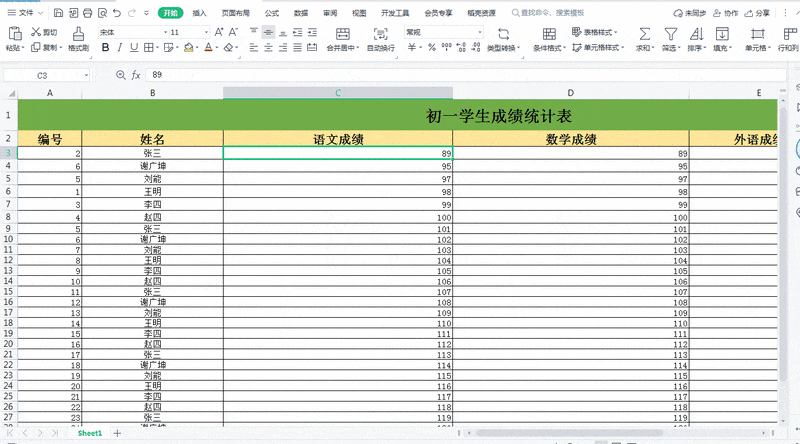This screenshot has width=800, height=444.
Task: Click the search commands field (查找命令)
Action: tap(548, 13)
